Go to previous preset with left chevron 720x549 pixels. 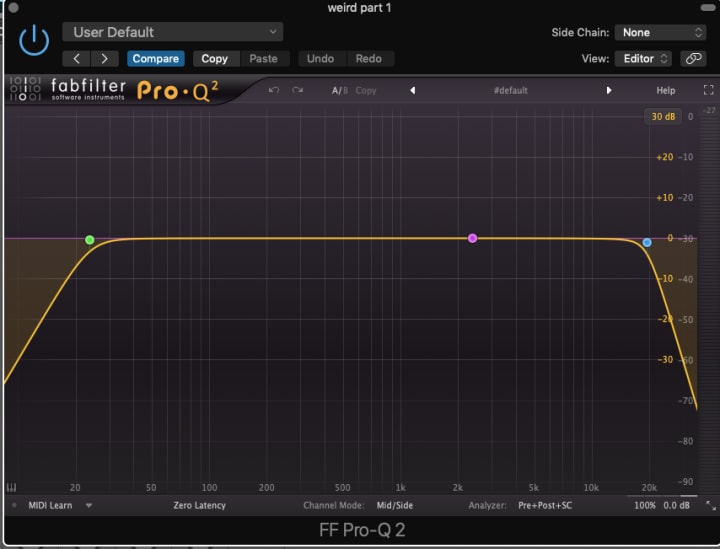77,59
